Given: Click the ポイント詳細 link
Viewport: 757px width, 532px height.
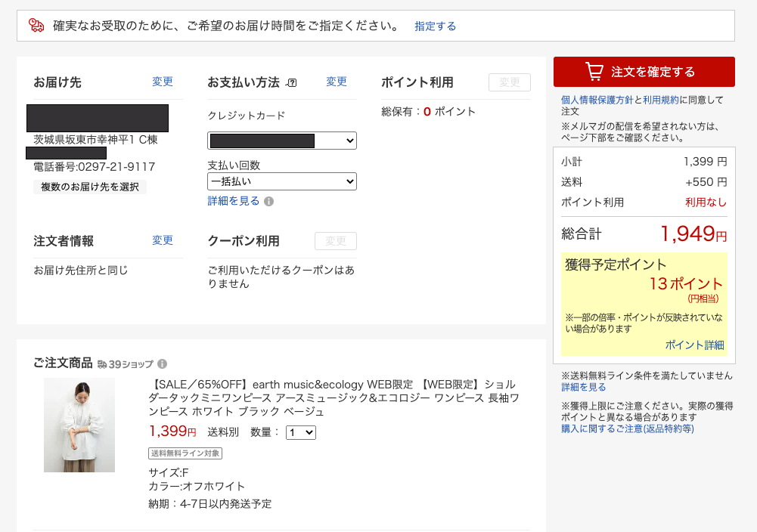Looking at the screenshot, I should (694, 345).
